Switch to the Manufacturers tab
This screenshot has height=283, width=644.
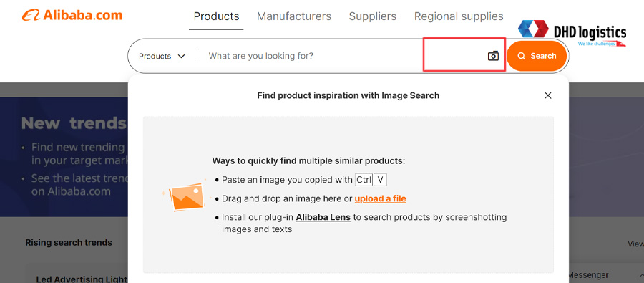(294, 16)
